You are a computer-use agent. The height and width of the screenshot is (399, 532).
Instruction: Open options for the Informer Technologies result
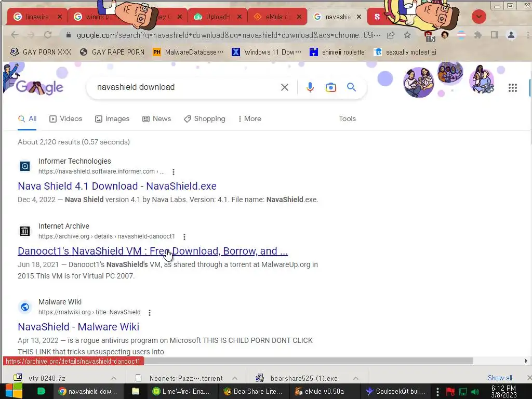[174, 171]
